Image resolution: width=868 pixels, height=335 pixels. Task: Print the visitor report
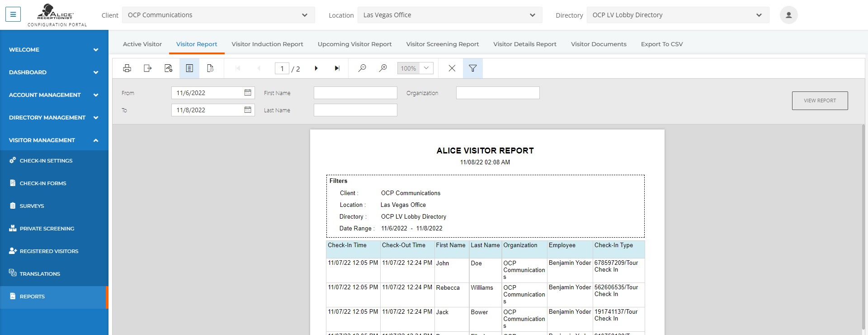(x=127, y=68)
